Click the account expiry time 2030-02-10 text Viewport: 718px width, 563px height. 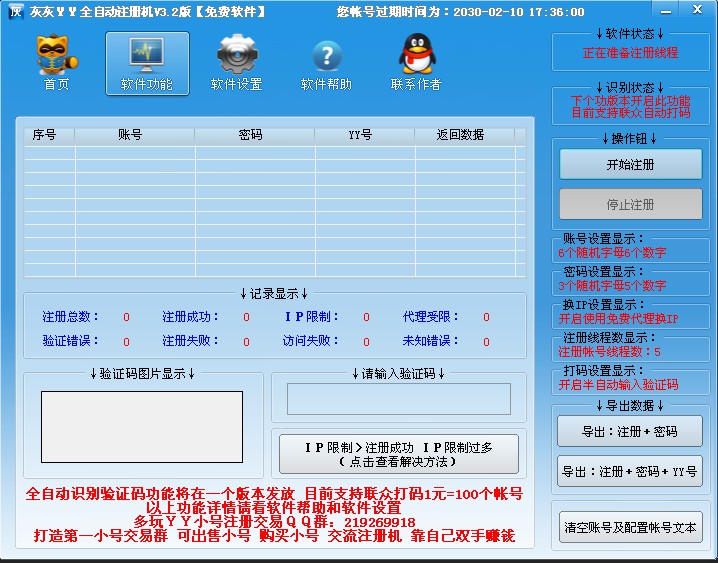click(518, 12)
